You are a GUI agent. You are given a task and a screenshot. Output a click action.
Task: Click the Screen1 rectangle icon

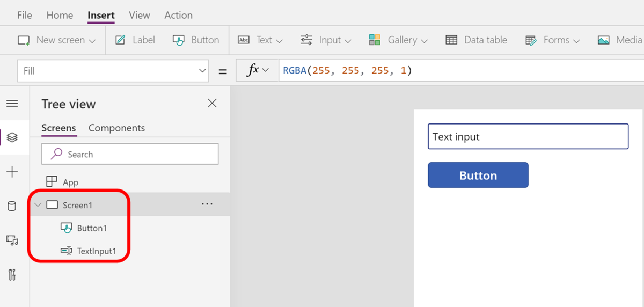[52, 205]
